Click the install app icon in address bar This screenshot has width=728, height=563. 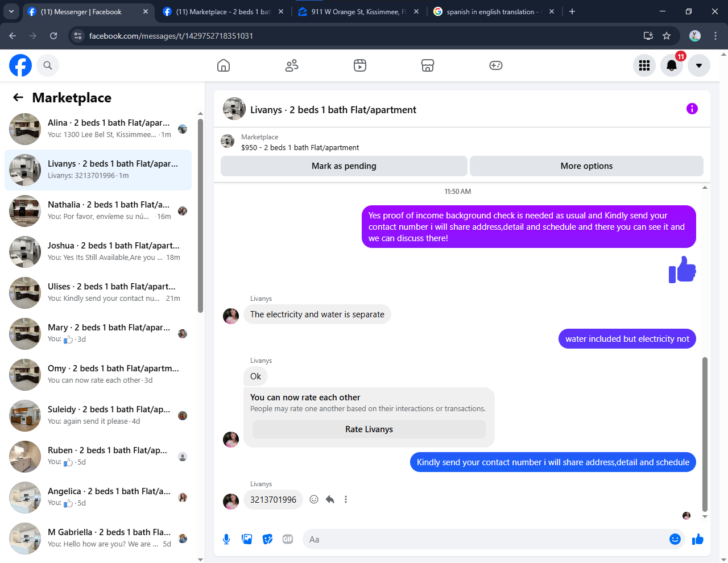point(648,36)
